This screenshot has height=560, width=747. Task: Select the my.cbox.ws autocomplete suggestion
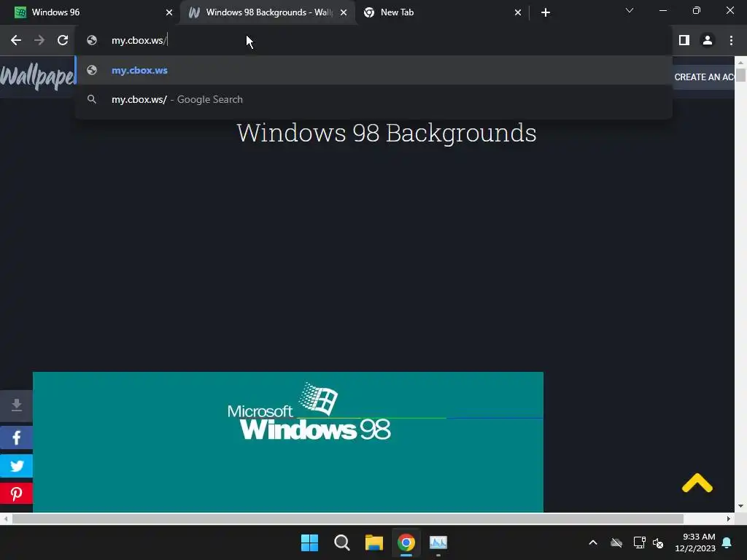click(374, 71)
